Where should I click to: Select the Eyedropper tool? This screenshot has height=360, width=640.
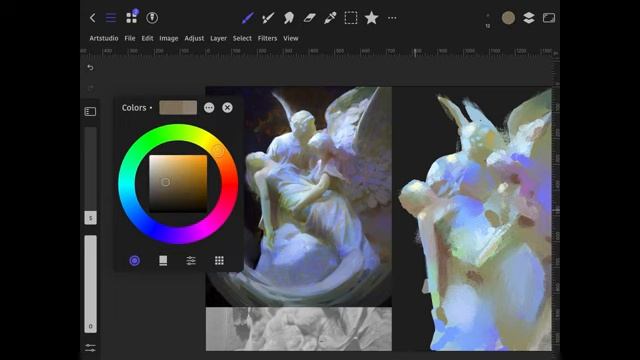(x=330, y=18)
